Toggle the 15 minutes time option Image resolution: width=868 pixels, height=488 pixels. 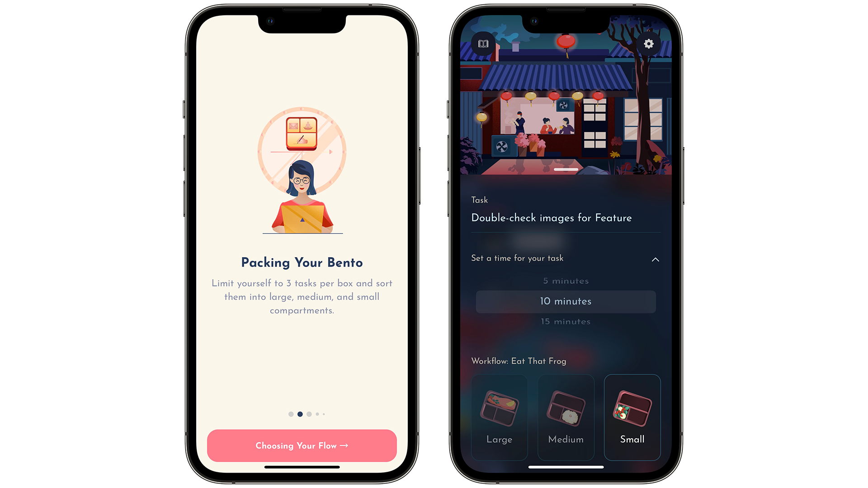565,322
